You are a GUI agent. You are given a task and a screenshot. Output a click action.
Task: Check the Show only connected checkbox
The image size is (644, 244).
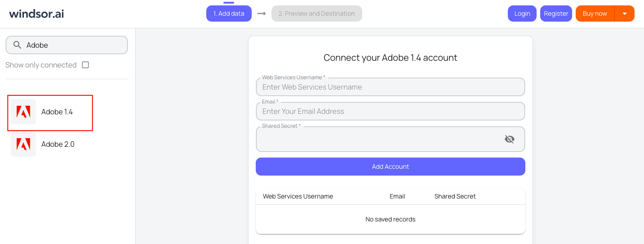click(x=85, y=65)
